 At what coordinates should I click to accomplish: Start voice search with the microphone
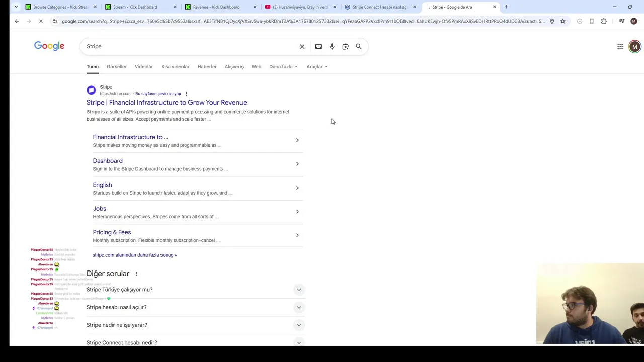(332, 46)
